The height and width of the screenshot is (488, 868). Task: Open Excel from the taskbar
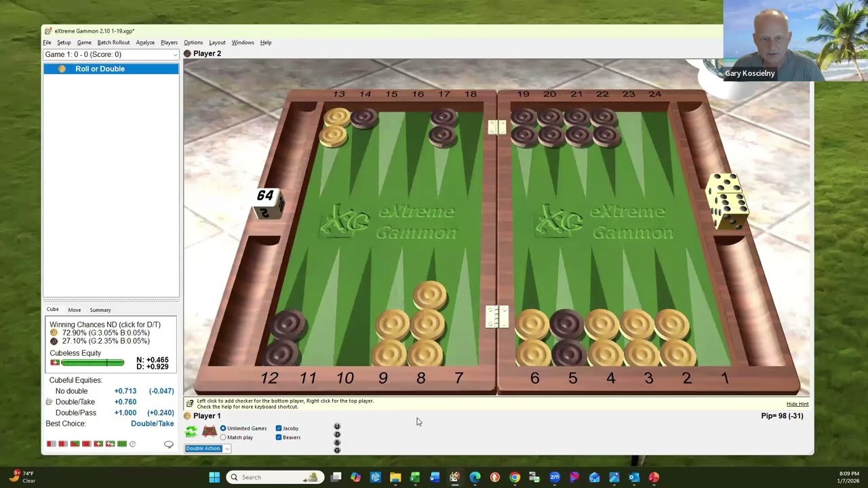tap(415, 477)
